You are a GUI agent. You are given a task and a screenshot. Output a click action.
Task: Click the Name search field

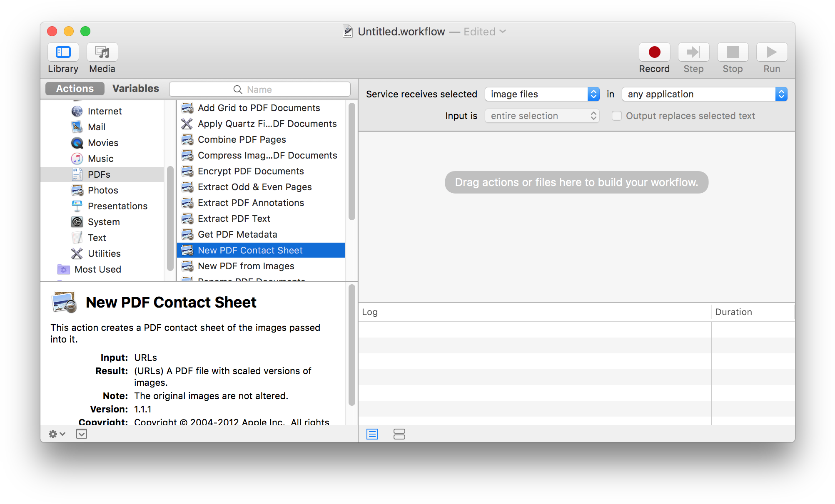(x=259, y=89)
